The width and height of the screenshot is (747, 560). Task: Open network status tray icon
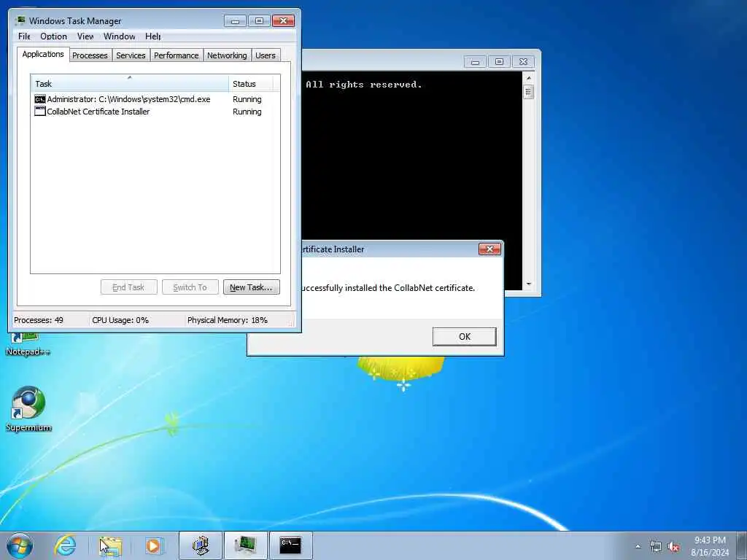click(x=656, y=547)
